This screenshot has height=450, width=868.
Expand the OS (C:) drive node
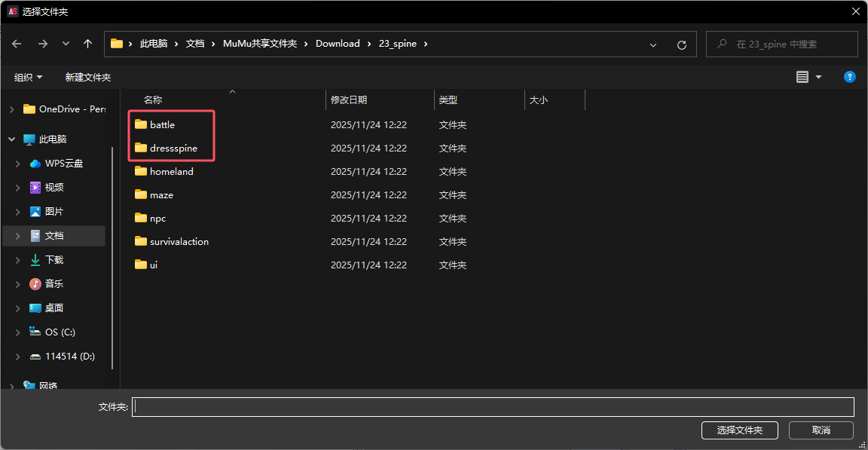[18, 332]
